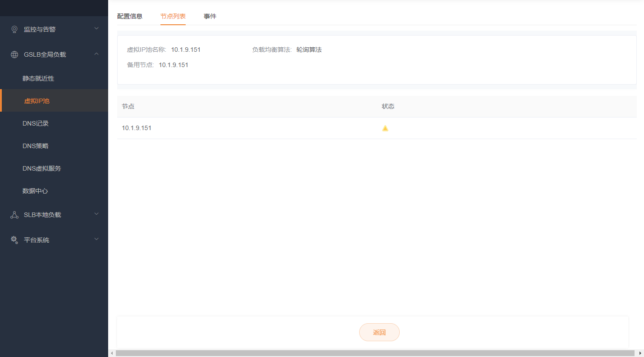The image size is (644, 357).
Task: Switch to the 配置信息 tab
Action: 130,16
